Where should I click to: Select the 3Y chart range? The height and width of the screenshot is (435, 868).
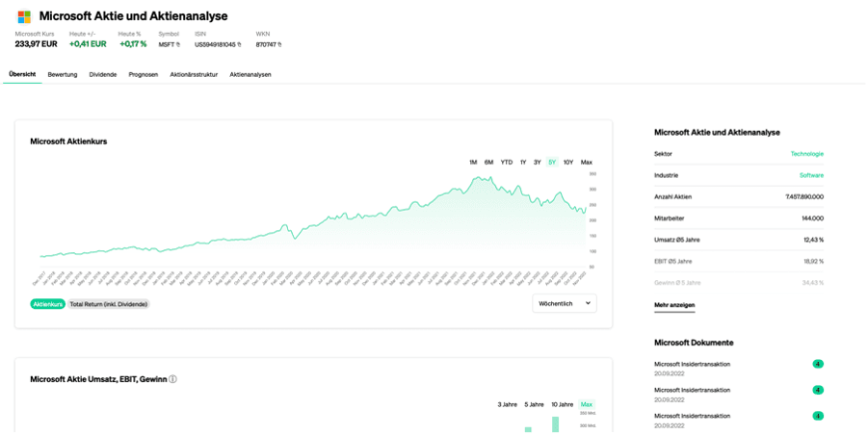538,162
